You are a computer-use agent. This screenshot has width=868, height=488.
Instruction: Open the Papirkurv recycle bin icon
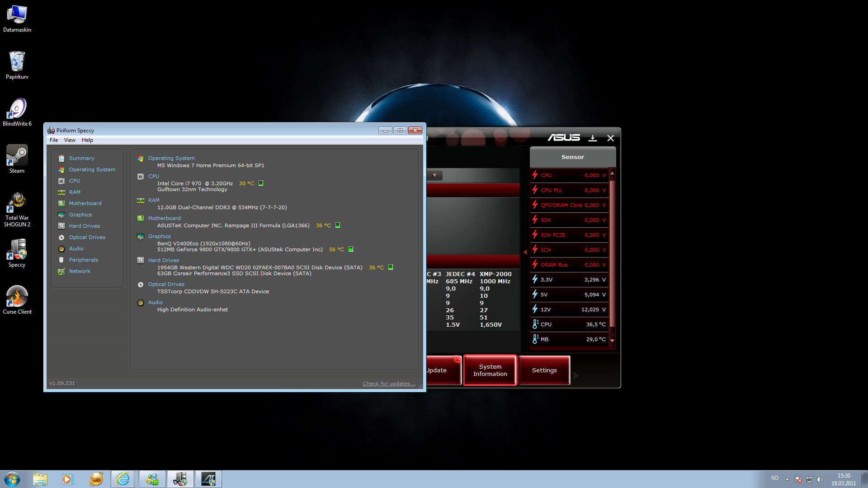point(17,65)
